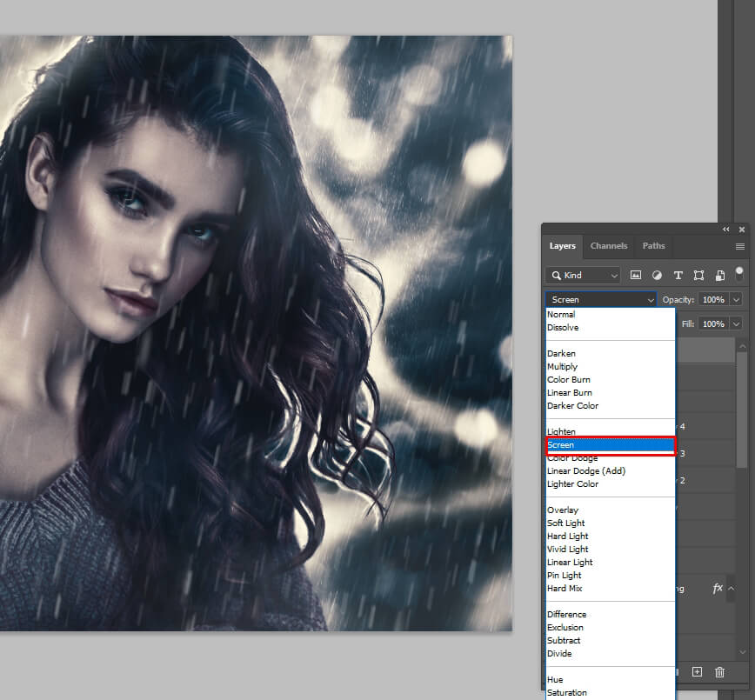Open the Fill value dropdown arrow

click(x=737, y=324)
